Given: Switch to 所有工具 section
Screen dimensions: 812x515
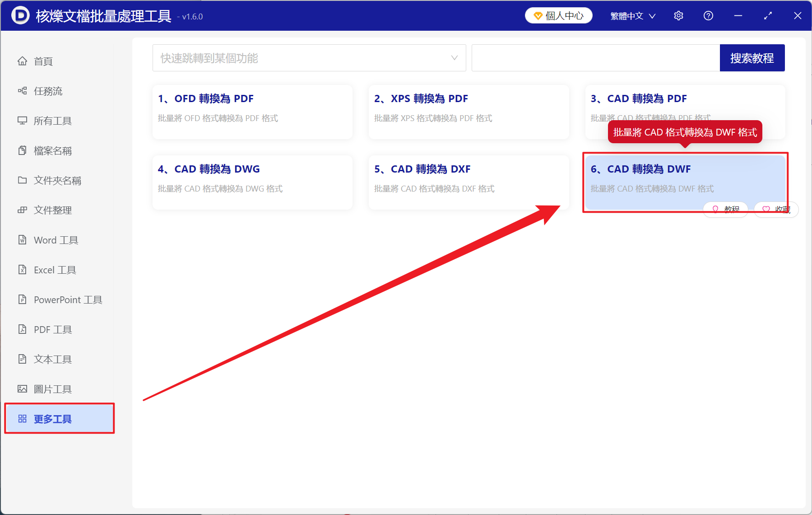Looking at the screenshot, I should coord(51,121).
